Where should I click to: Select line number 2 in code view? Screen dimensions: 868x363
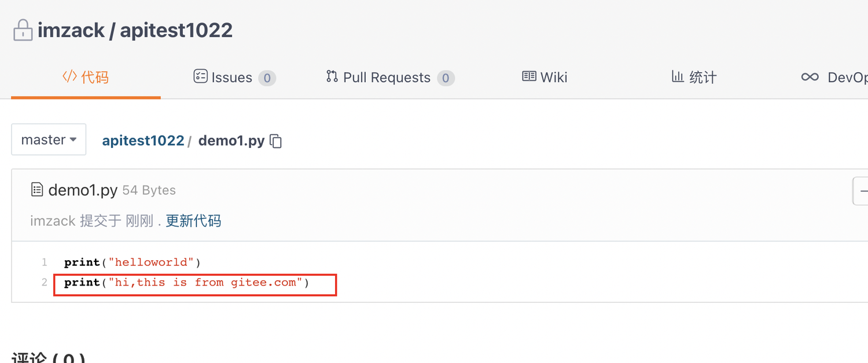coord(45,282)
